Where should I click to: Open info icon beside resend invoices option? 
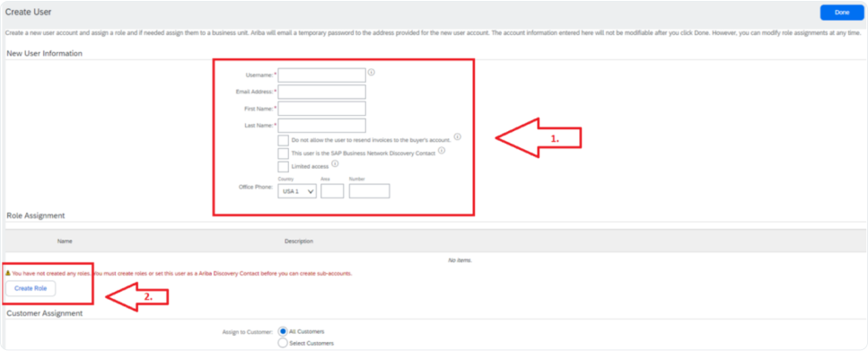tap(457, 136)
